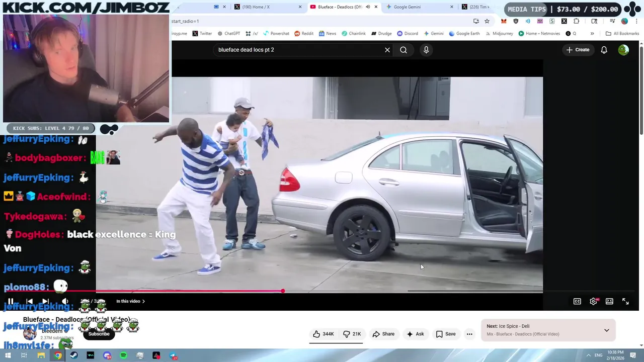Open Telegram from the taskbar

[x=173, y=355]
